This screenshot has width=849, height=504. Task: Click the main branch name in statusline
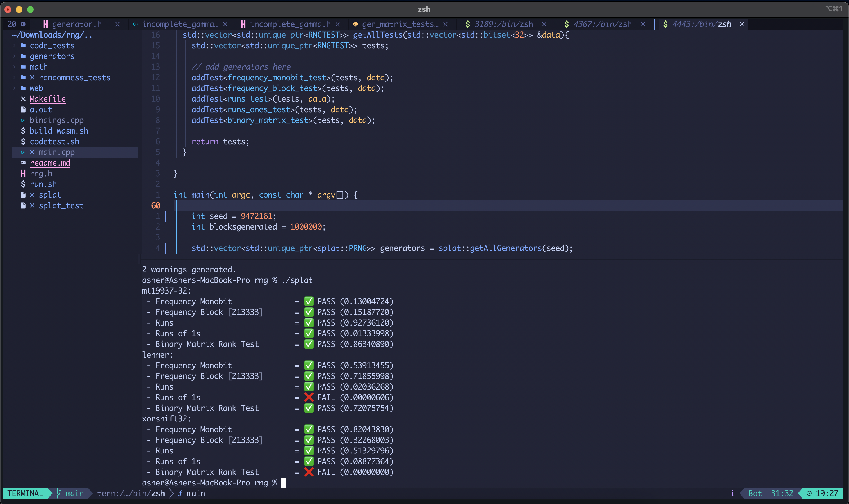tap(74, 493)
